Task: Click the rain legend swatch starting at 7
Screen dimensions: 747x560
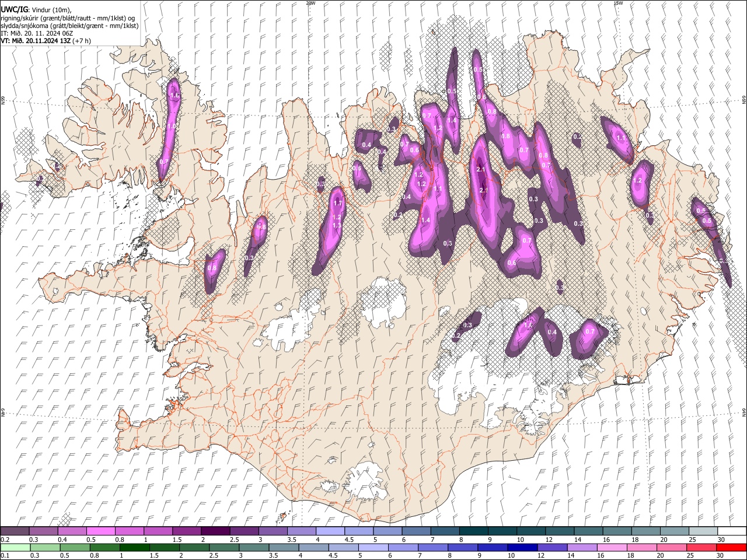Action: 432,548
